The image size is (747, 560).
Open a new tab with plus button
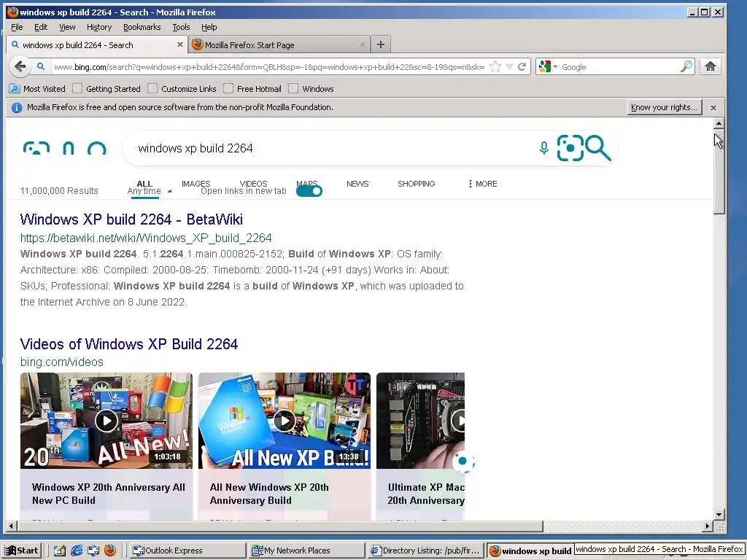[x=381, y=44]
